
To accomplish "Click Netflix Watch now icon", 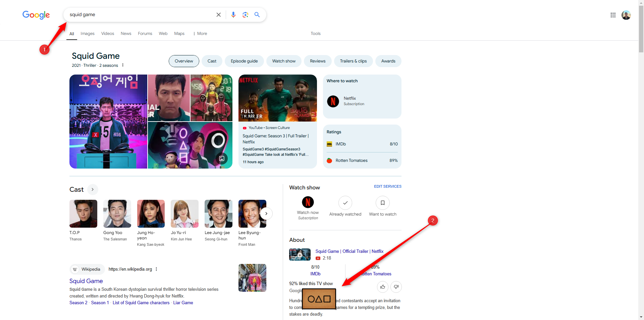I will (308, 202).
